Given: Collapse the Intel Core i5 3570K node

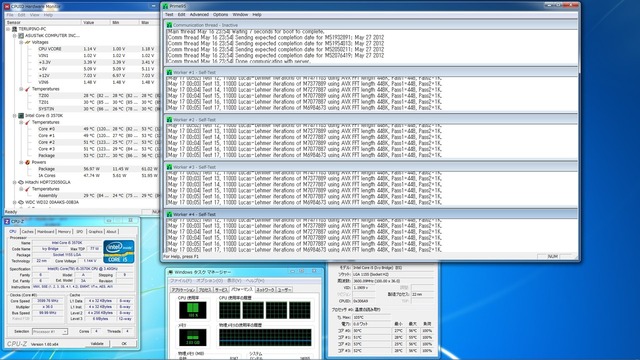Looking at the screenshot, I should (x=15, y=116).
